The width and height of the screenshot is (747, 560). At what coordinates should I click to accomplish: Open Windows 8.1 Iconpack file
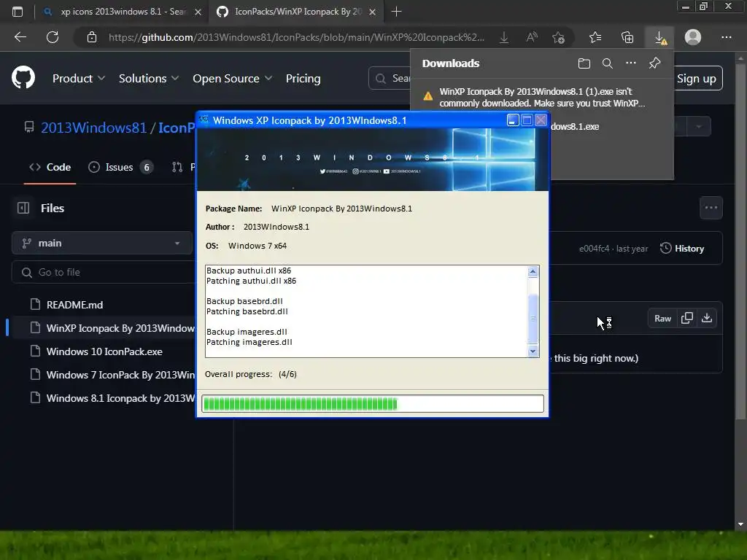[113, 398]
